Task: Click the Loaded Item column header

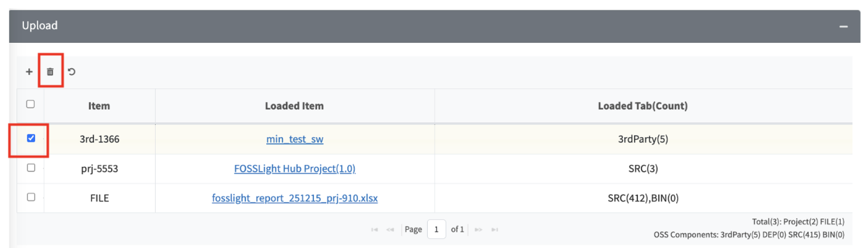Action: 294,106
